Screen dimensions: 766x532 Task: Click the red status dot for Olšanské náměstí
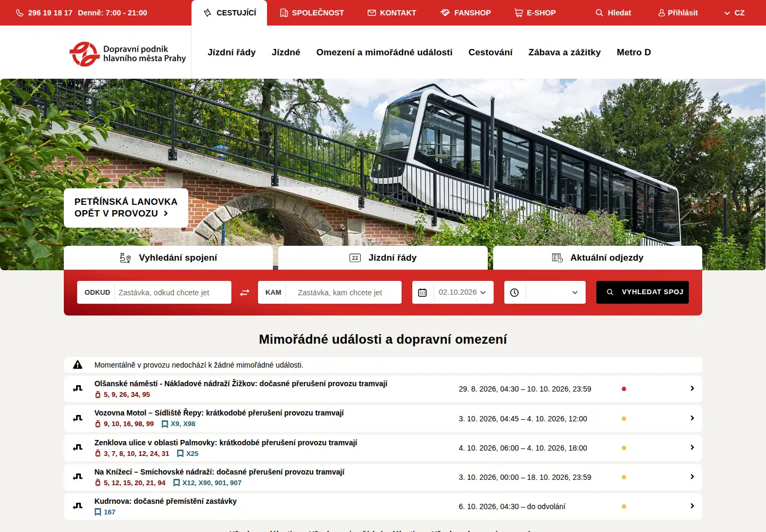[x=624, y=389]
